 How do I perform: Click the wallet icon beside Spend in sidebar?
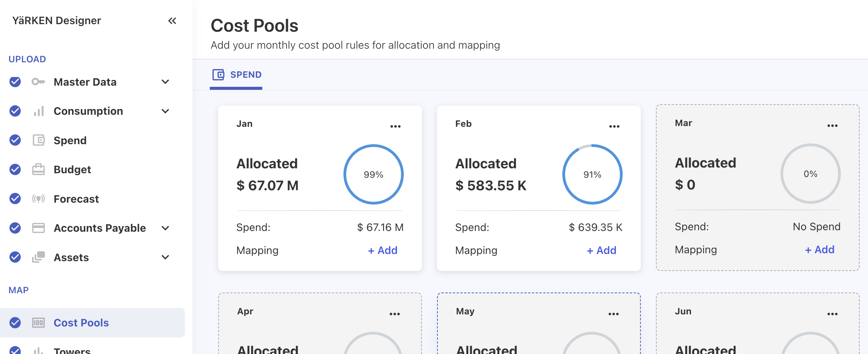click(38, 140)
